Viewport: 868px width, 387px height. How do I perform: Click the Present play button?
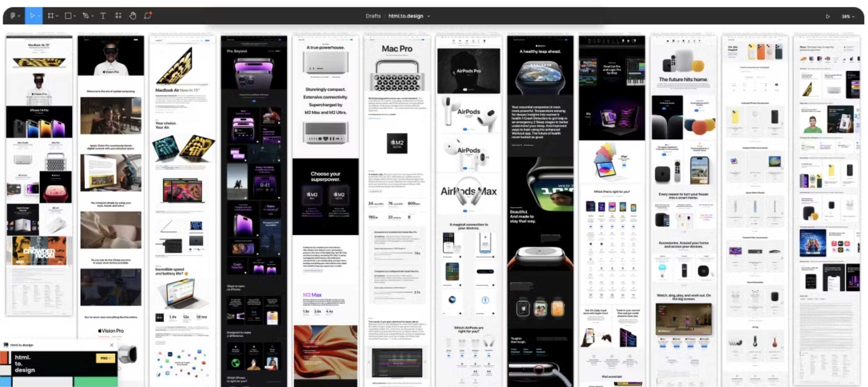pyautogui.click(x=828, y=16)
